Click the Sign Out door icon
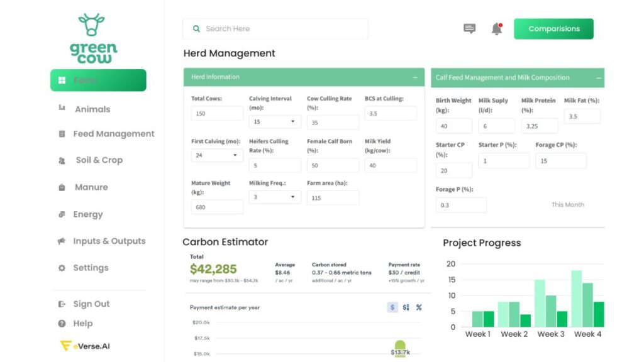This screenshot has width=644, height=362. (x=62, y=304)
